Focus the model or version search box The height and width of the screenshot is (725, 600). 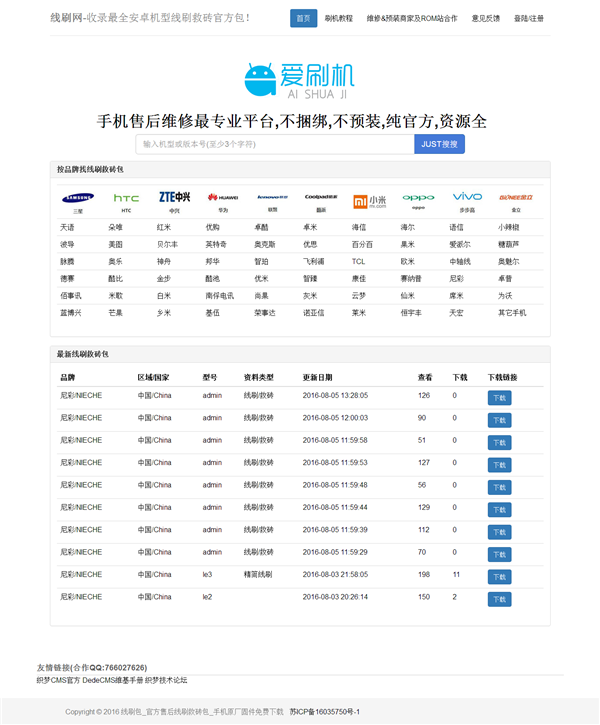pyautogui.click(x=275, y=144)
